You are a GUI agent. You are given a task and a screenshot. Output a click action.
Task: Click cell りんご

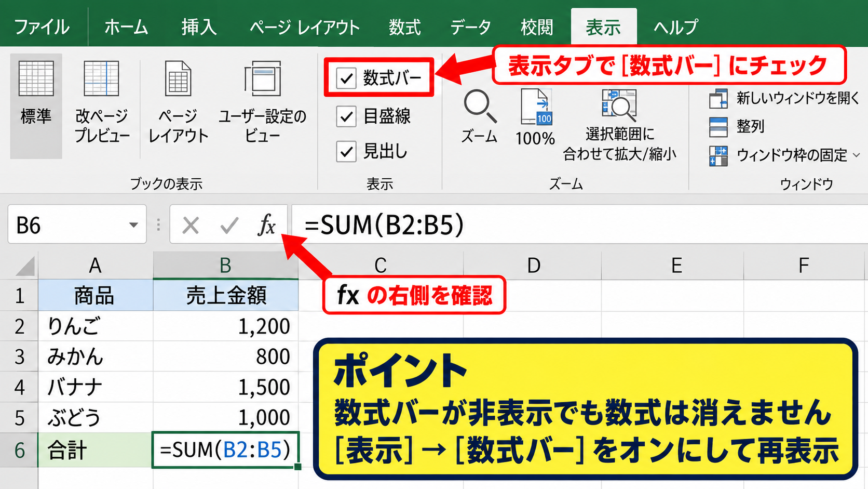96,326
